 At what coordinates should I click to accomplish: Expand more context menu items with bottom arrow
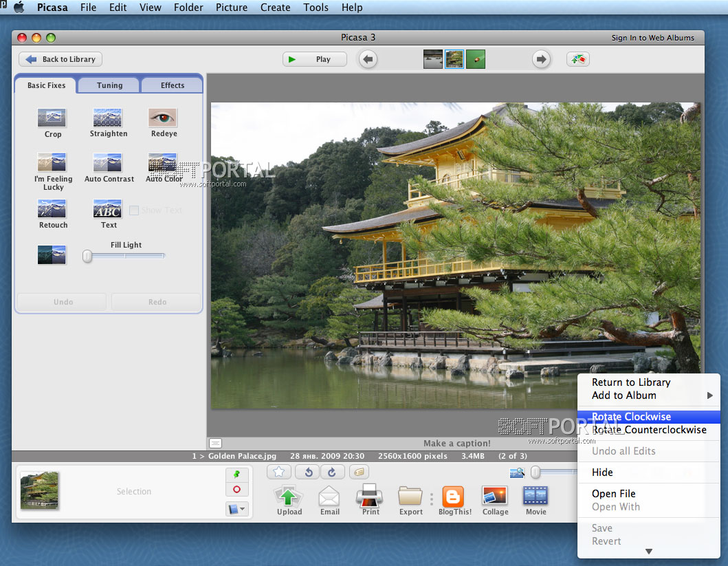[x=648, y=552]
